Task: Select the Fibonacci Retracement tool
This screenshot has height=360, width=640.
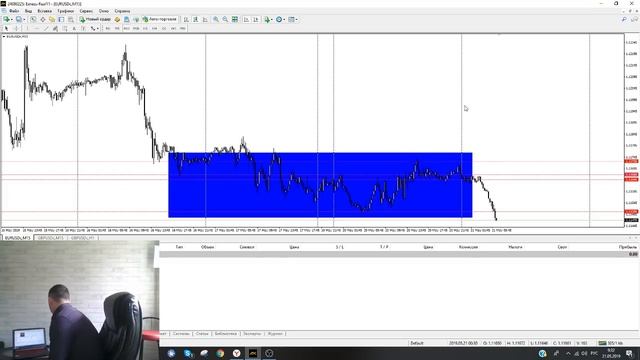Action: click(x=64, y=29)
